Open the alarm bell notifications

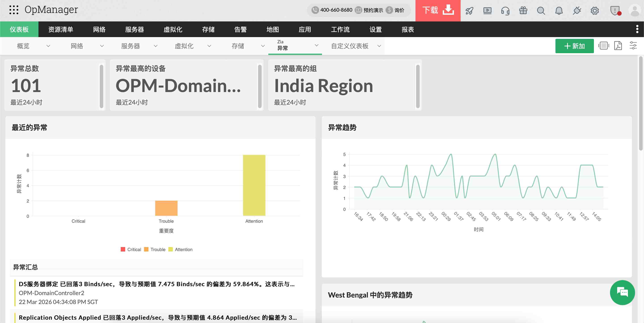click(559, 10)
